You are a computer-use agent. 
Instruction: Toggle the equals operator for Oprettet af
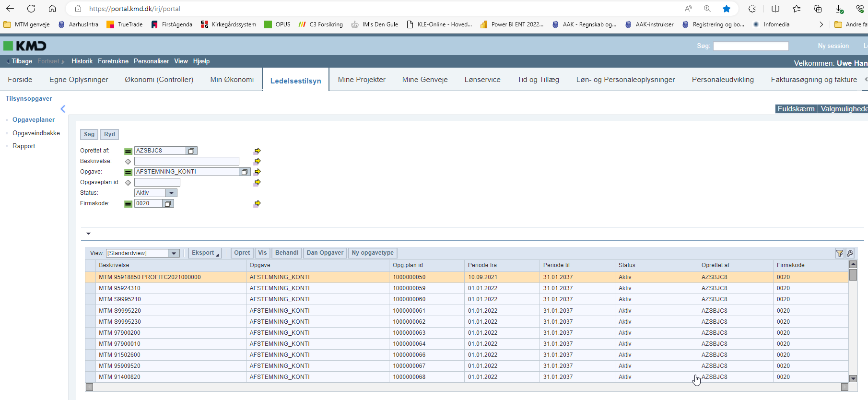pos(128,151)
